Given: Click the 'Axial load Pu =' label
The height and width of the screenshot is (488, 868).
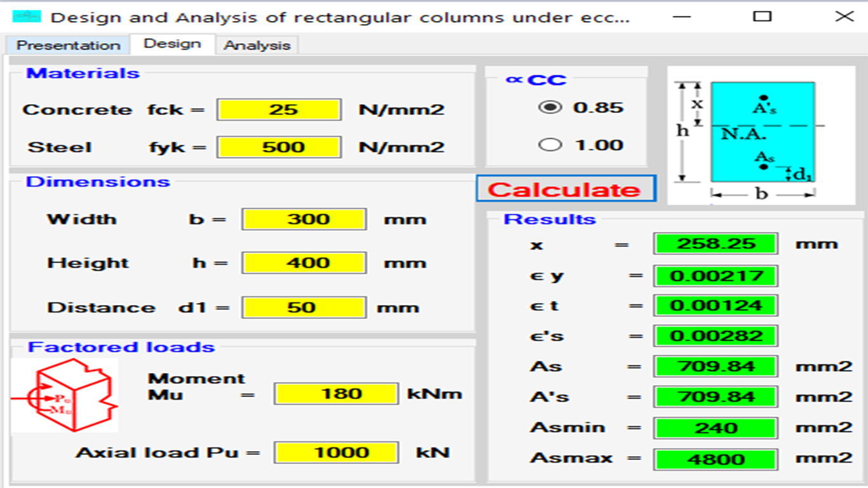Looking at the screenshot, I should click(168, 452).
